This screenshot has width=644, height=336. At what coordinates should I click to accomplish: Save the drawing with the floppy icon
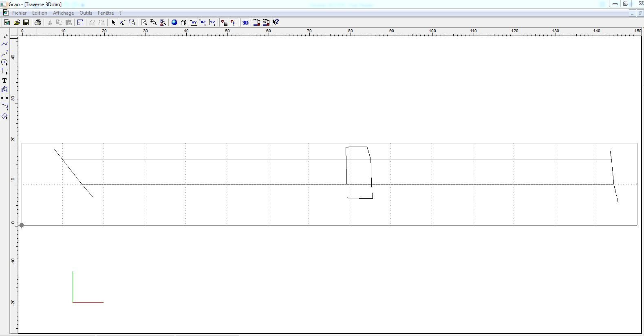pyautogui.click(x=26, y=22)
